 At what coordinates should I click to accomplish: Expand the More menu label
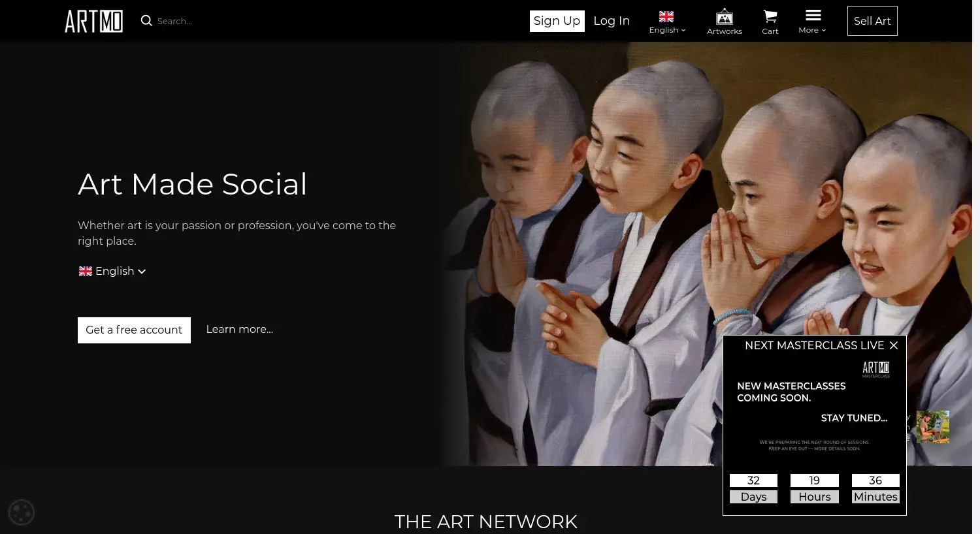812,30
